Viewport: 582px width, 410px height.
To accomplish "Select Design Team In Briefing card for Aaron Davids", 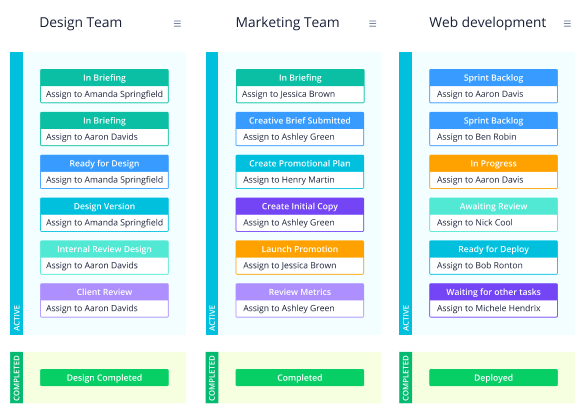I will pos(104,129).
